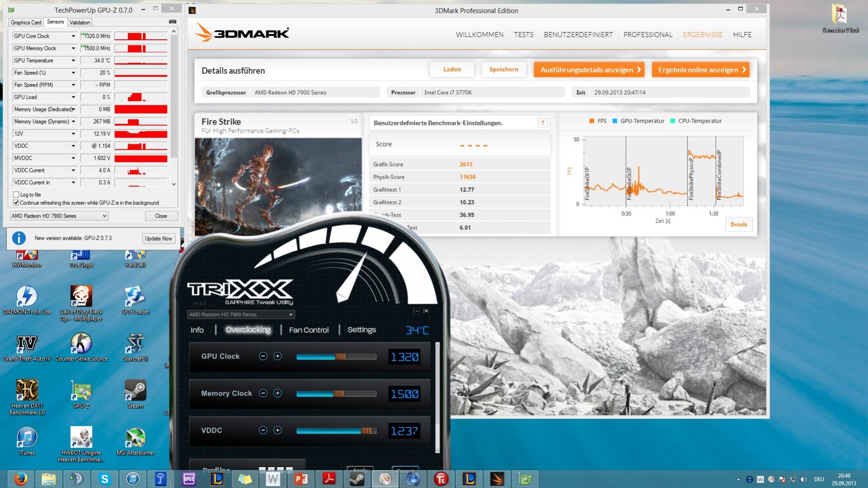
Task: Switch to CPU-Z in the taskbar
Action: (189, 479)
